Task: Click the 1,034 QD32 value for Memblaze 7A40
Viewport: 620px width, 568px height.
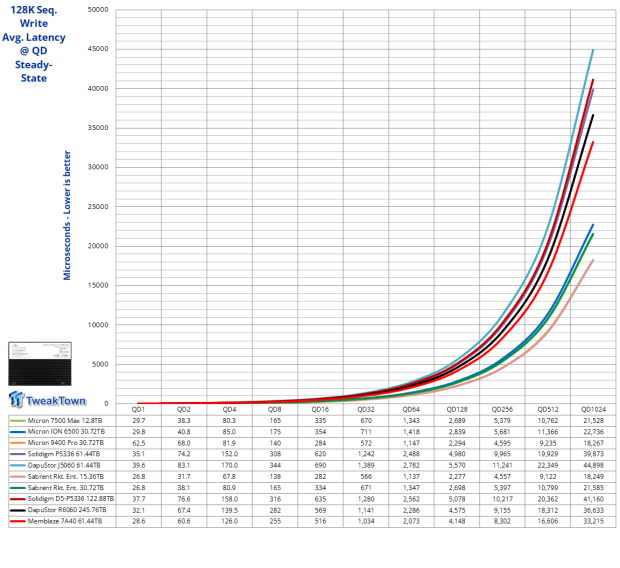Action: (366, 521)
